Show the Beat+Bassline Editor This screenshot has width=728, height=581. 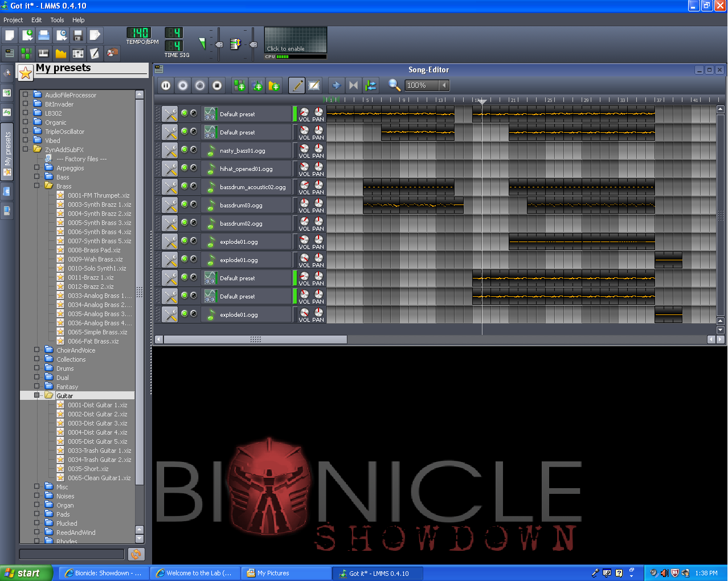click(x=27, y=53)
